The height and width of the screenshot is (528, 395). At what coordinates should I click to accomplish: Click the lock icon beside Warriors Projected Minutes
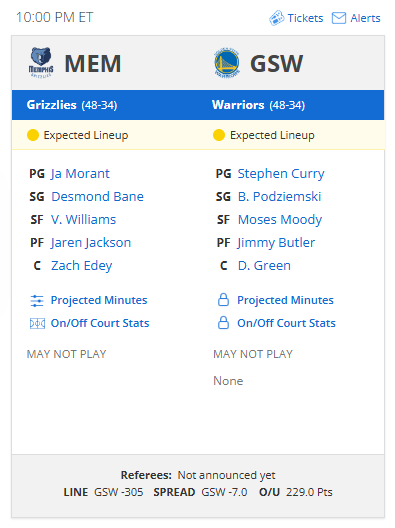pyautogui.click(x=223, y=300)
